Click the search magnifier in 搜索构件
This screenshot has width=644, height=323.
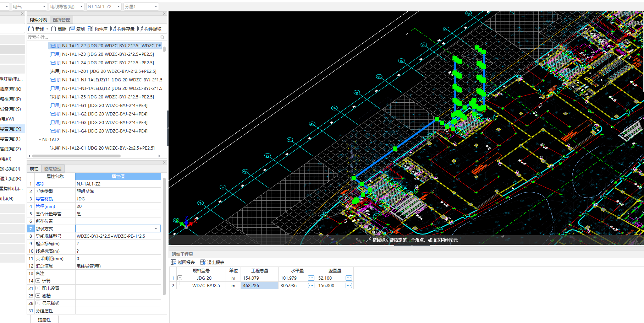click(163, 37)
